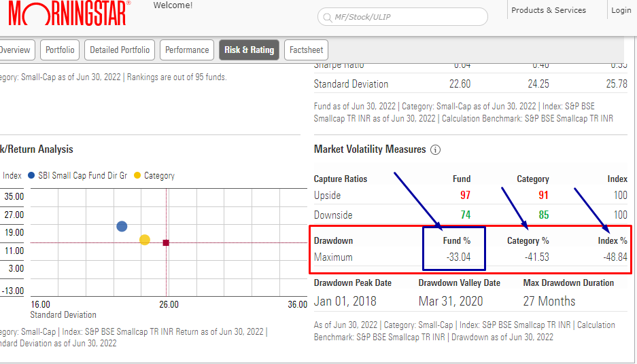The image size is (637, 364).
Task: Click the red index square on the chart
Action: coord(166,242)
